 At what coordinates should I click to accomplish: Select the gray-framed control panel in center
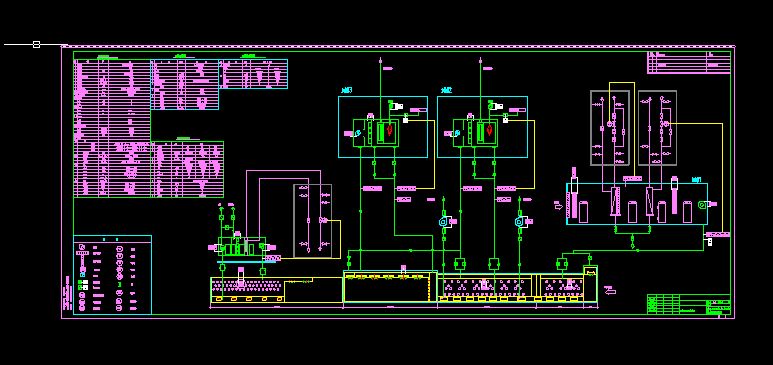tap(313, 221)
